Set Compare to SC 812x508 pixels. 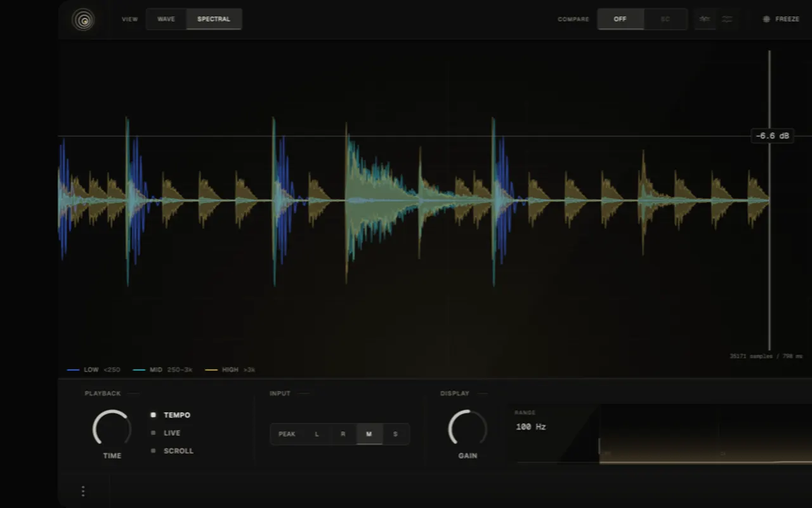click(665, 19)
